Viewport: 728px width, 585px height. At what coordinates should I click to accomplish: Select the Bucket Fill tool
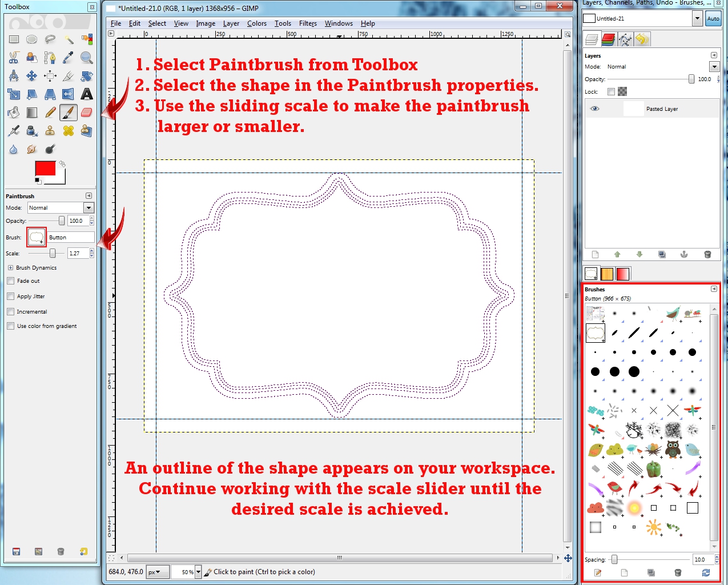click(13, 112)
